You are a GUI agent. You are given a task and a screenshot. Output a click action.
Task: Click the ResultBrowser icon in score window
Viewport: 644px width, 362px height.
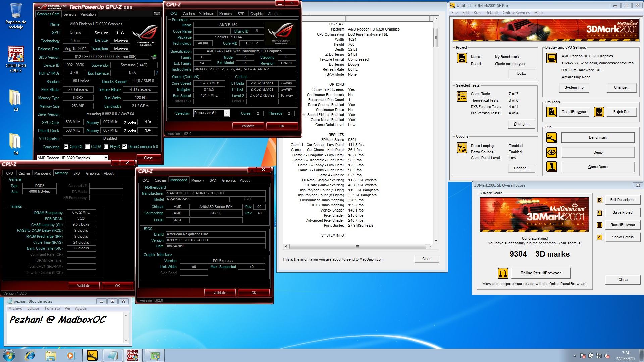click(599, 225)
